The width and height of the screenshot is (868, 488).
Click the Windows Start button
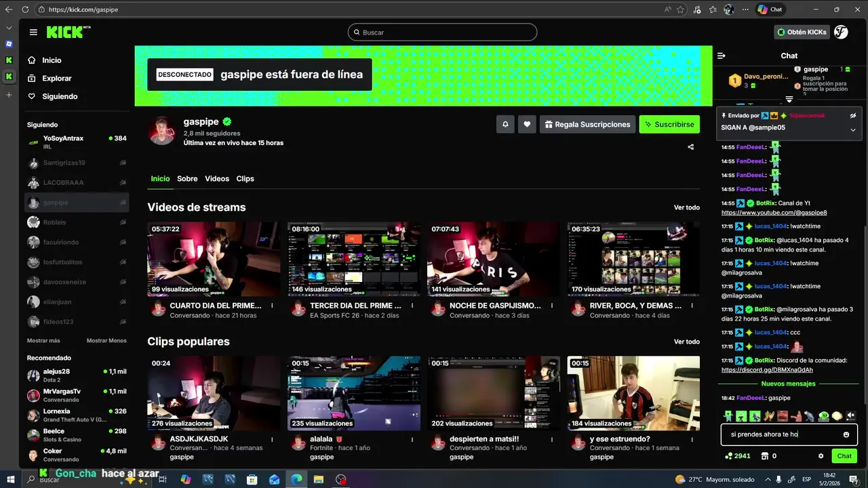coord(10,479)
